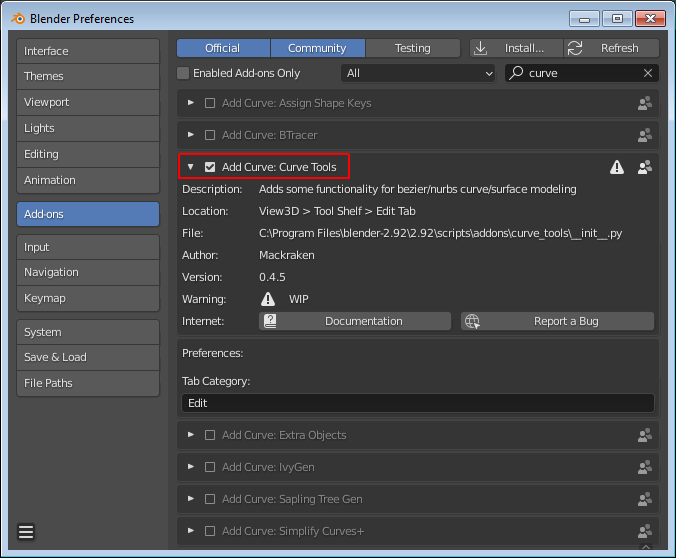The width and height of the screenshot is (676, 558).
Task: Click community icon on IvyGen row
Action: 645,467
